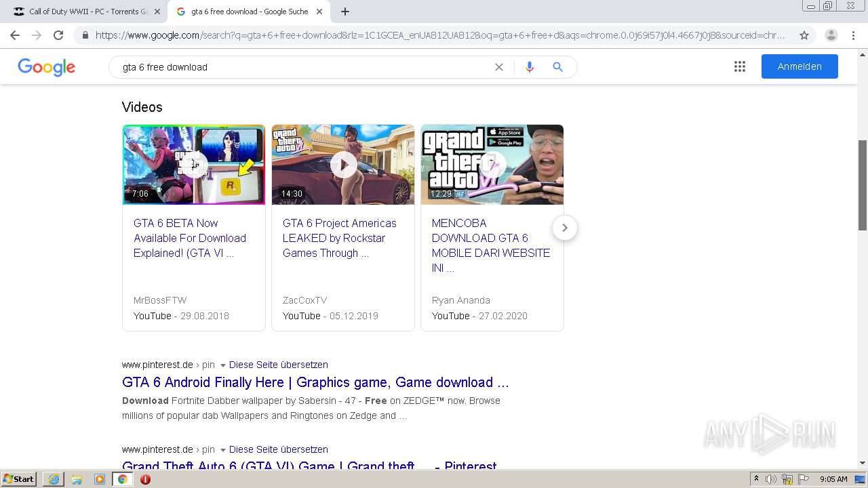Close the gta 6 free download tab

pos(321,12)
